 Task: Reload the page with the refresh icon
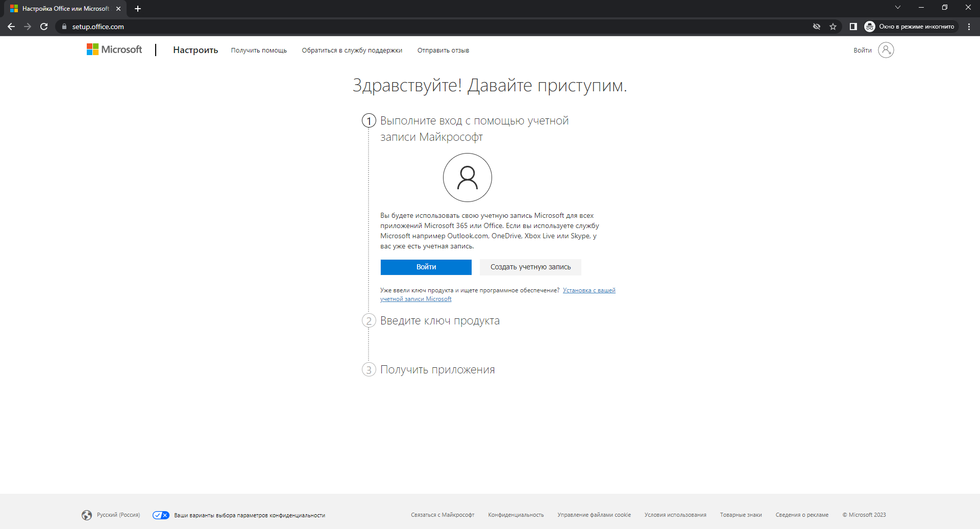point(44,27)
